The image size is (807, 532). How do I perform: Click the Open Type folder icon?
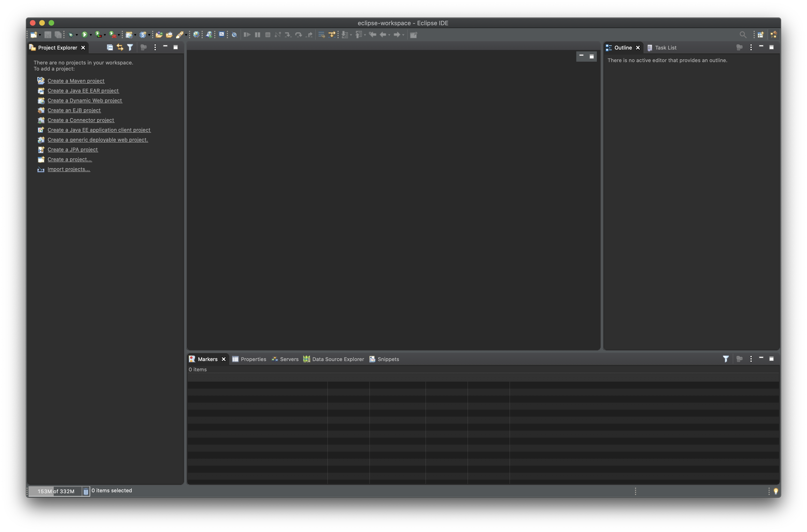[159, 35]
